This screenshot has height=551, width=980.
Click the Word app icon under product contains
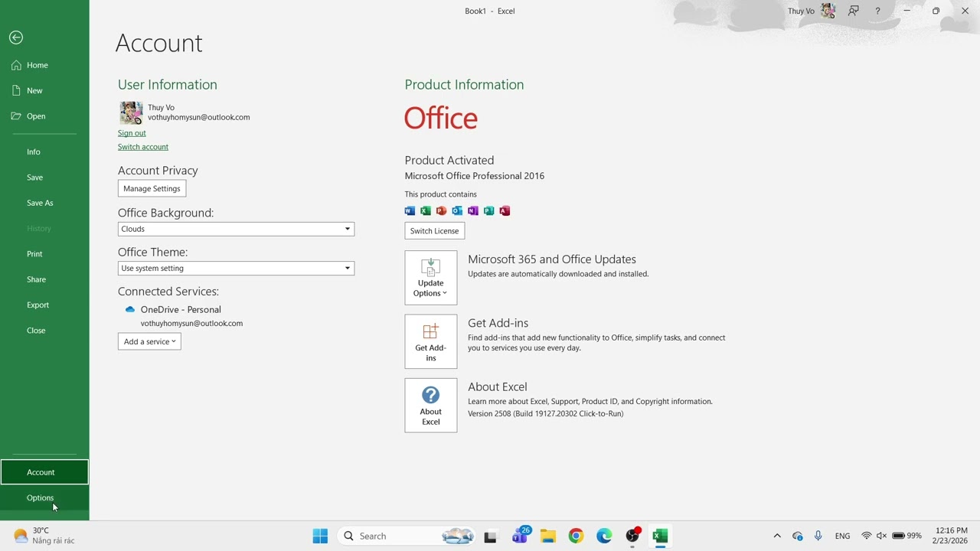click(410, 210)
